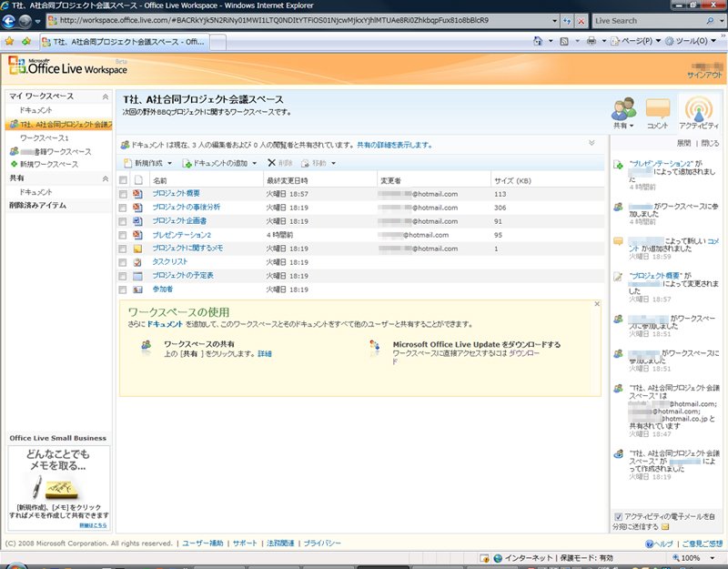Check the box for プロジェクト概要
728x569 pixels.
123,194
